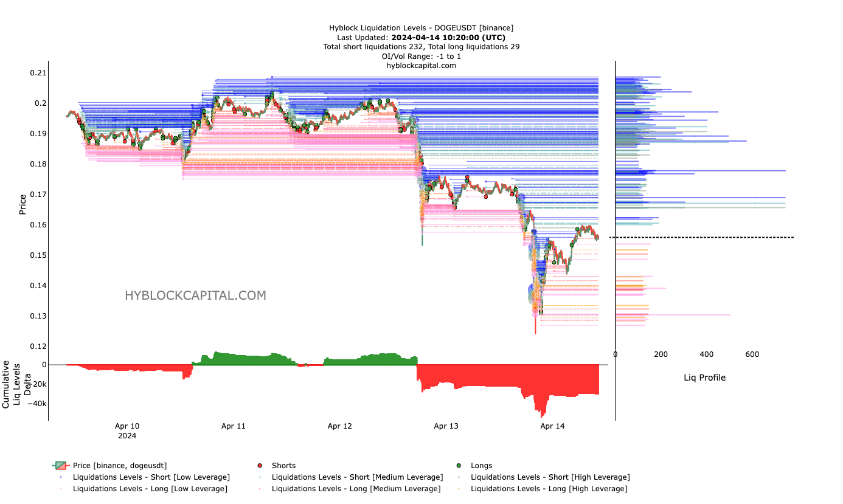
Task: Click the 0 tick on Liq Profile axis
Action: pos(616,354)
